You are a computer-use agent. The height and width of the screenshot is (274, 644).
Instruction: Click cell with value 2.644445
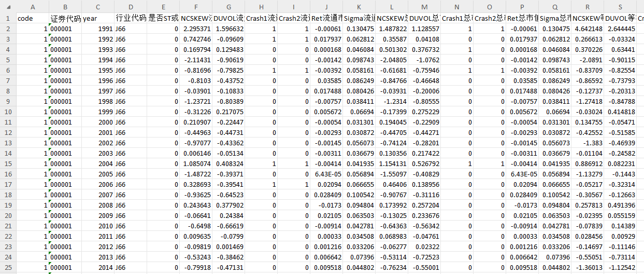[x=620, y=29]
